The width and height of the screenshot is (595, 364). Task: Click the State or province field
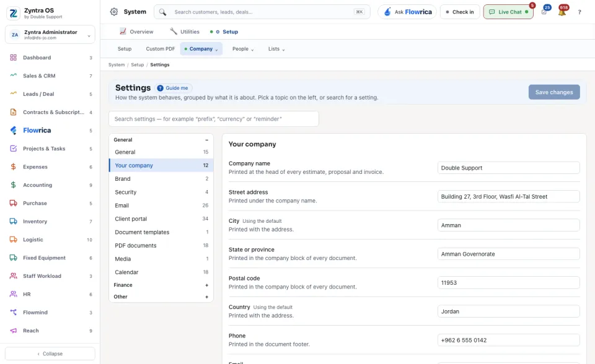click(508, 254)
